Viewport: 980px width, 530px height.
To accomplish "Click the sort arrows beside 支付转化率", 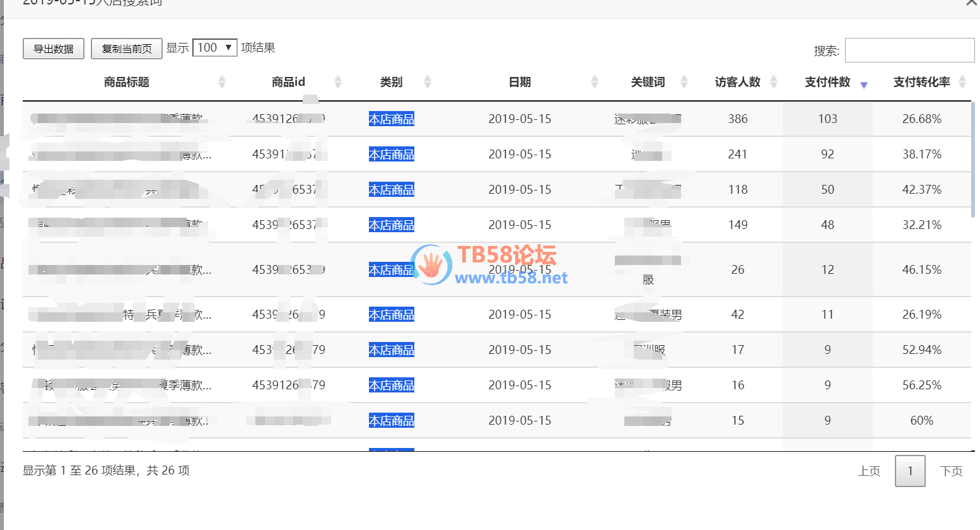I will (x=962, y=82).
